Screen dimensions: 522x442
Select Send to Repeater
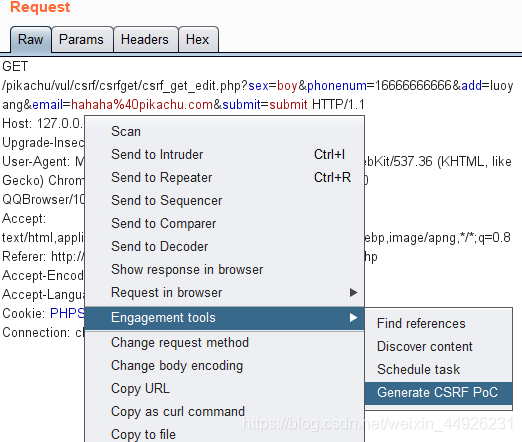click(224, 177)
